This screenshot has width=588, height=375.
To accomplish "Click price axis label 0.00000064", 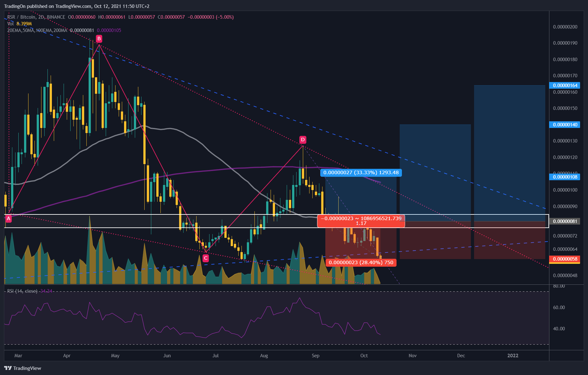I will [565, 249].
